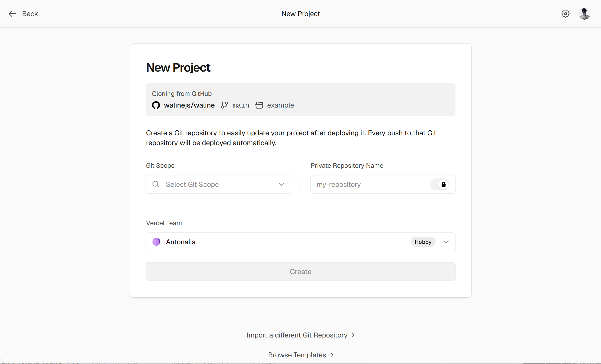Click the folder icon beside example
The image size is (601, 364).
259,105
